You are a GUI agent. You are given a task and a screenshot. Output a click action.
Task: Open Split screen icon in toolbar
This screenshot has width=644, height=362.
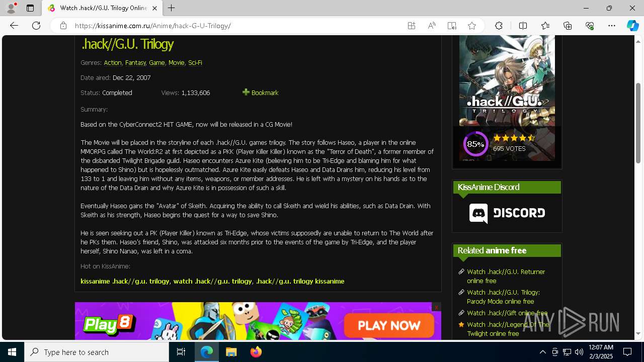(523, 26)
